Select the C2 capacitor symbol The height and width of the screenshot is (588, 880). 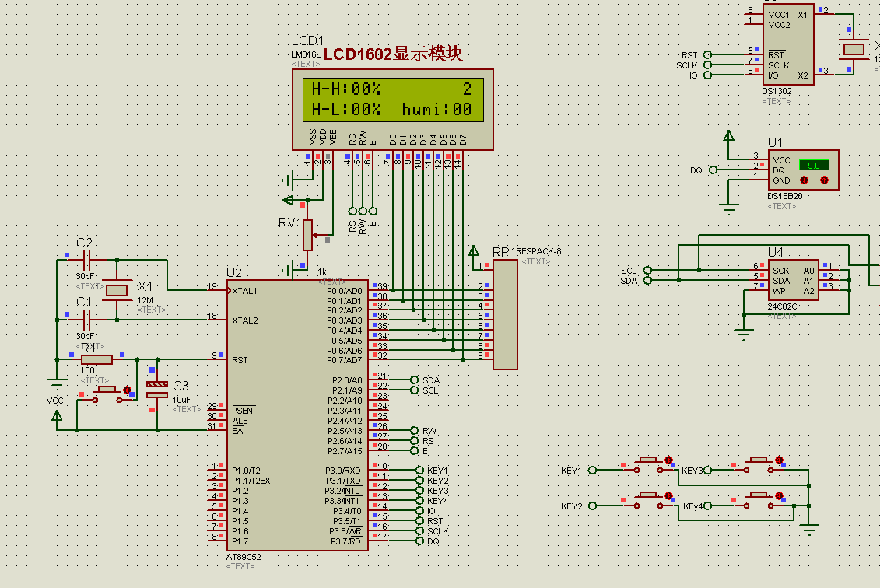tap(86, 261)
